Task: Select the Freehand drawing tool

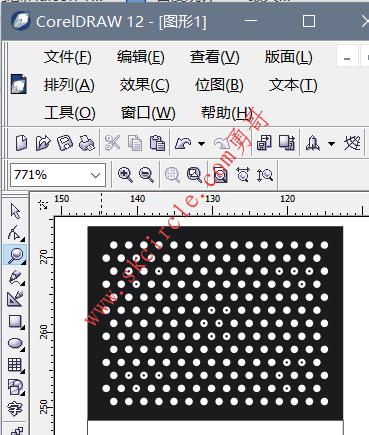Action: [x=15, y=277]
